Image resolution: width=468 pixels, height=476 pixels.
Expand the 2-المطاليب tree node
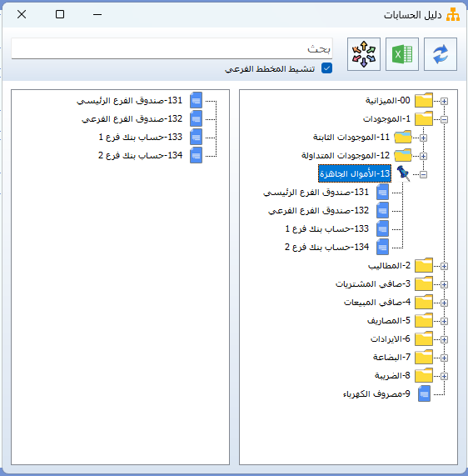[444, 266]
